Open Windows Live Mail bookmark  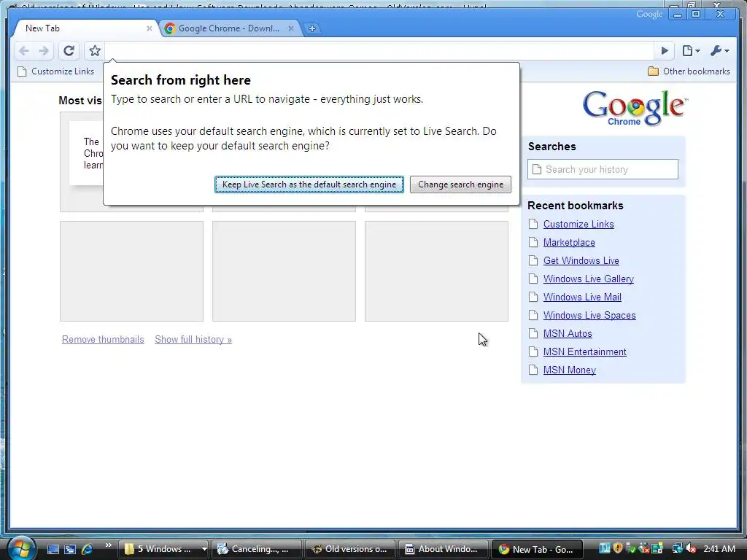click(582, 297)
